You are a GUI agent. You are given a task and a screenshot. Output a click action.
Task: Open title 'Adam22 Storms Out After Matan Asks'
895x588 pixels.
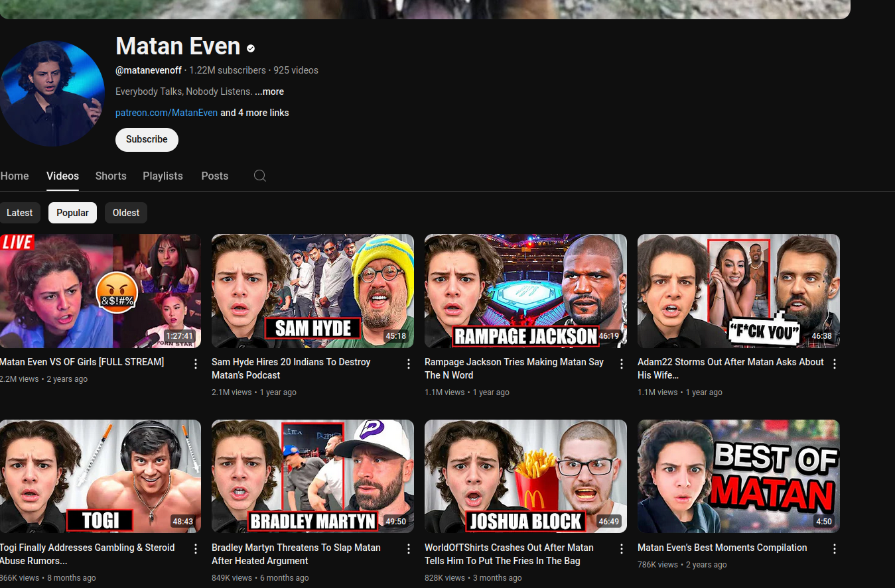730,369
